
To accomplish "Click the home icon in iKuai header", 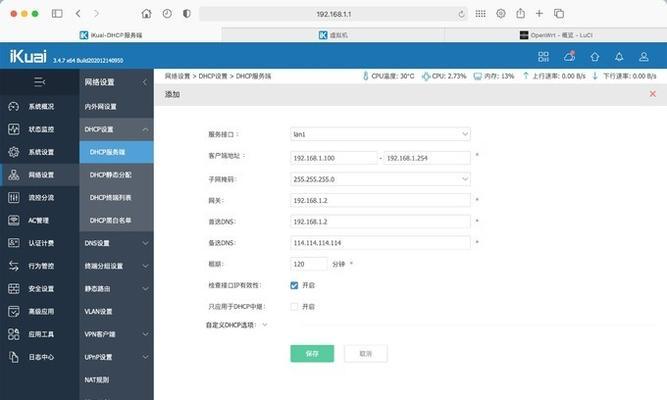I will coord(595,57).
